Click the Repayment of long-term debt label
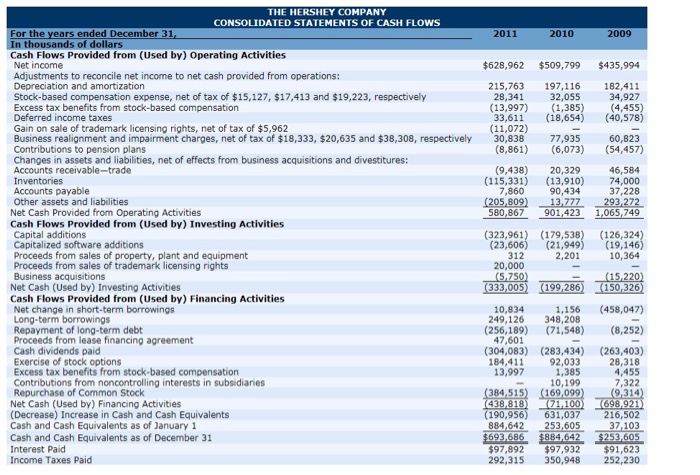This screenshot has height=475, width=700. click(78, 330)
